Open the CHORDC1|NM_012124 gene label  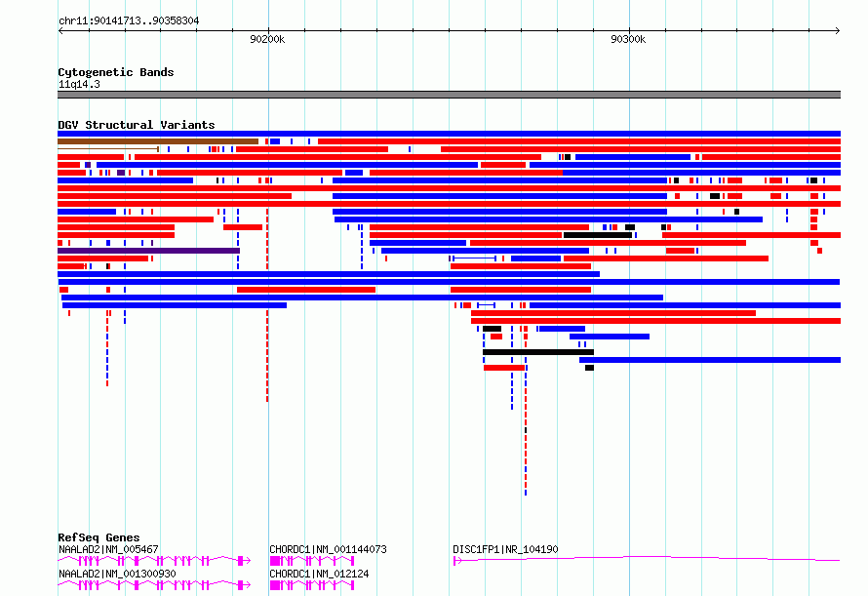tap(319, 574)
